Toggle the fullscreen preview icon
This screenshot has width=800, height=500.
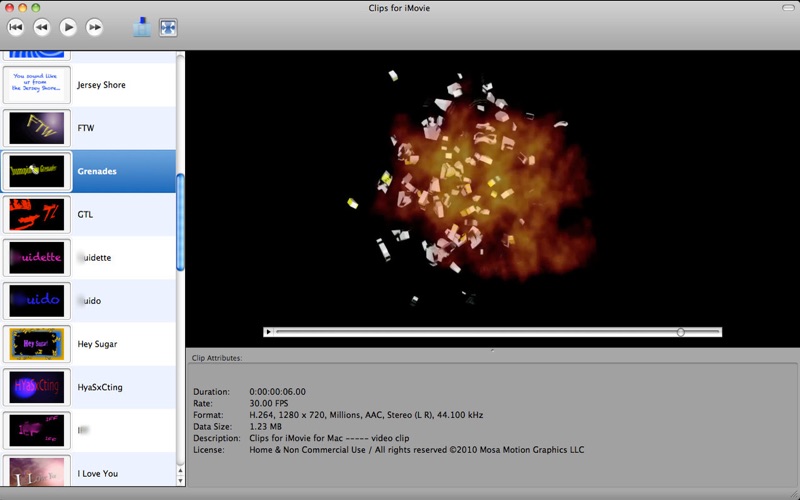[168, 27]
